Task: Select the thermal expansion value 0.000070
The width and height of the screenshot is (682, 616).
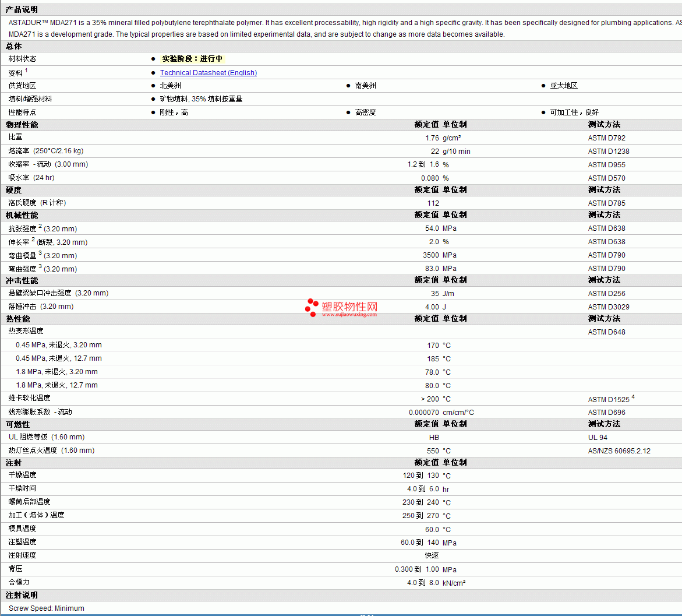Action: tap(423, 413)
